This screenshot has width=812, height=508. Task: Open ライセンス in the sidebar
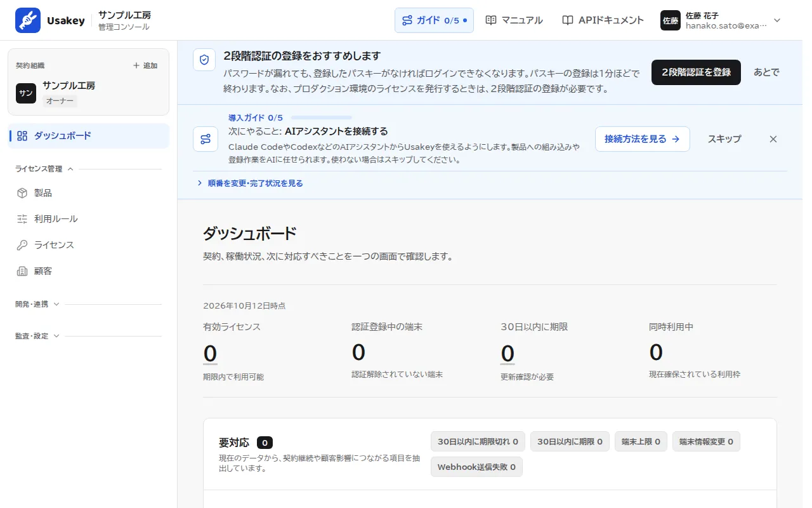[x=89, y=245]
